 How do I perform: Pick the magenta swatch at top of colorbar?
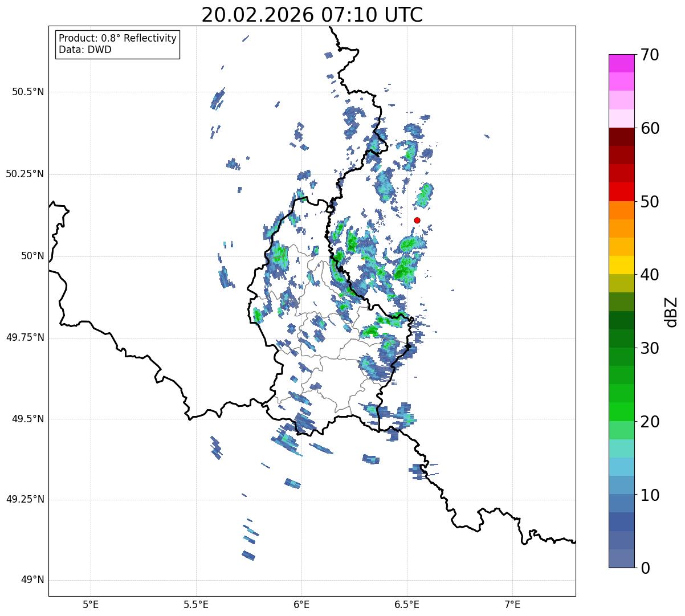(622, 63)
